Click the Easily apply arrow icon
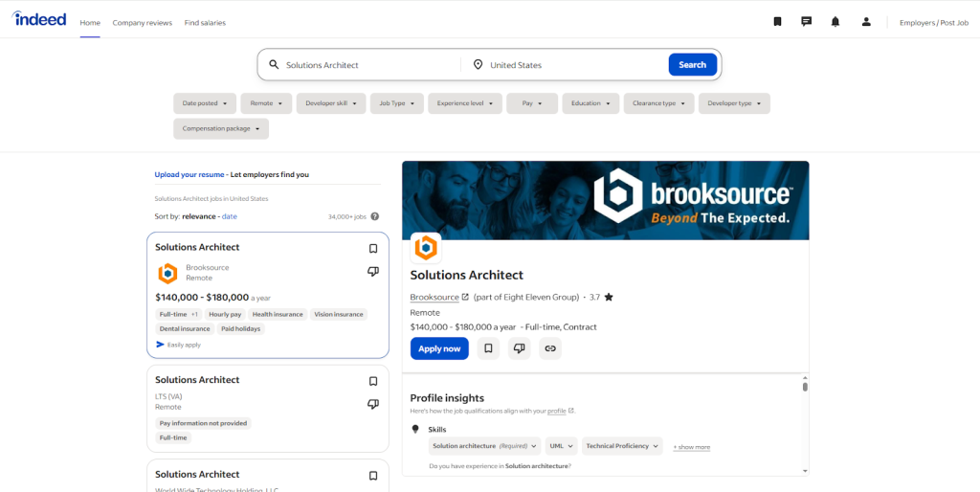This screenshot has height=492, width=980. click(160, 345)
